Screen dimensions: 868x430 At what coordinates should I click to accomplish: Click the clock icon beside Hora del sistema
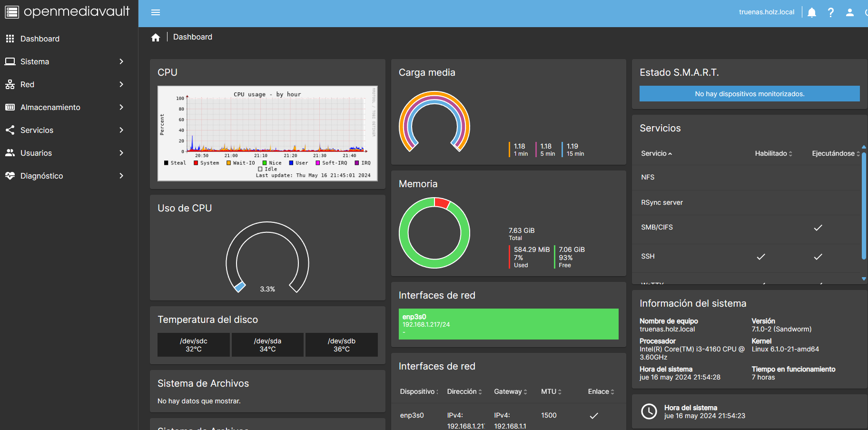[x=649, y=411]
